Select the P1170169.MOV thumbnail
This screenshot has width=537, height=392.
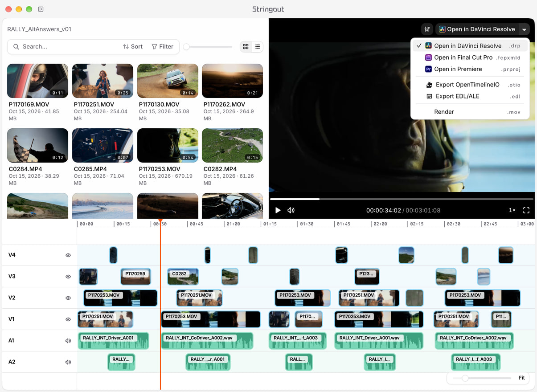[x=38, y=81]
